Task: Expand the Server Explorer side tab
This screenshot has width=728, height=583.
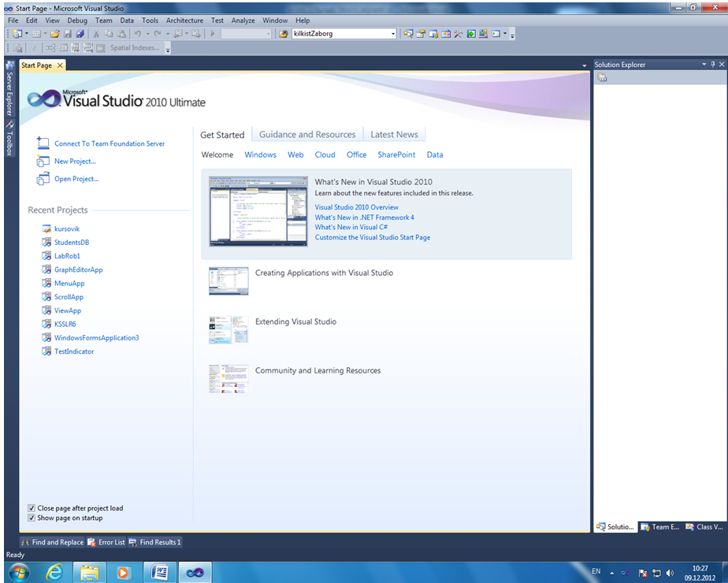Action: tap(9, 89)
